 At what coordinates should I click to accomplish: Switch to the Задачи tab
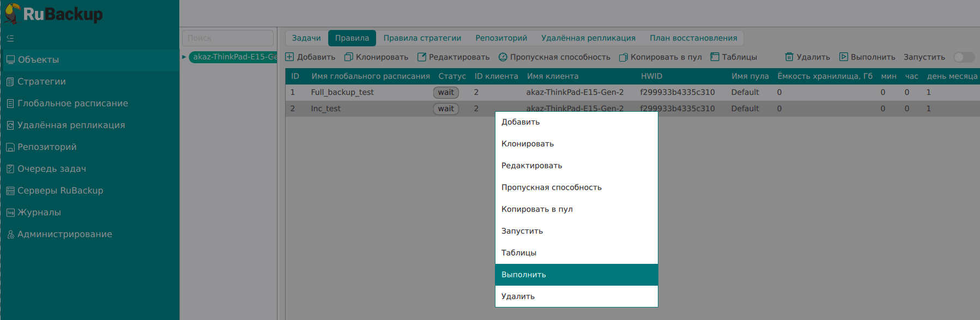pos(306,38)
